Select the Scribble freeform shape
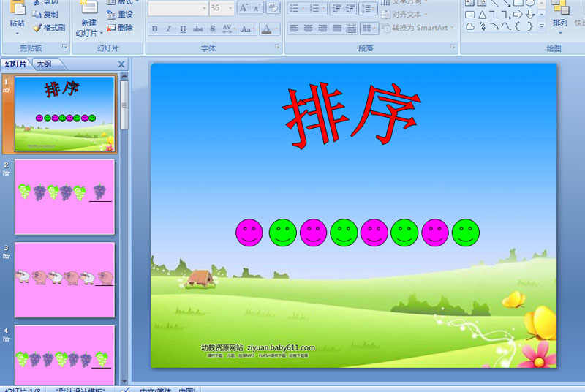Viewport: 585px width, 392px height. [x=482, y=26]
